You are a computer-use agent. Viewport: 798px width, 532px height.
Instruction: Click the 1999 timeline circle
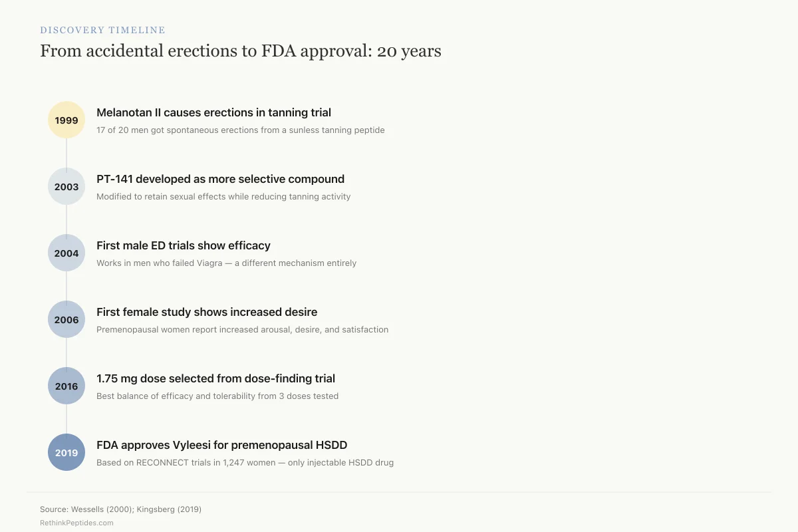point(66,120)
